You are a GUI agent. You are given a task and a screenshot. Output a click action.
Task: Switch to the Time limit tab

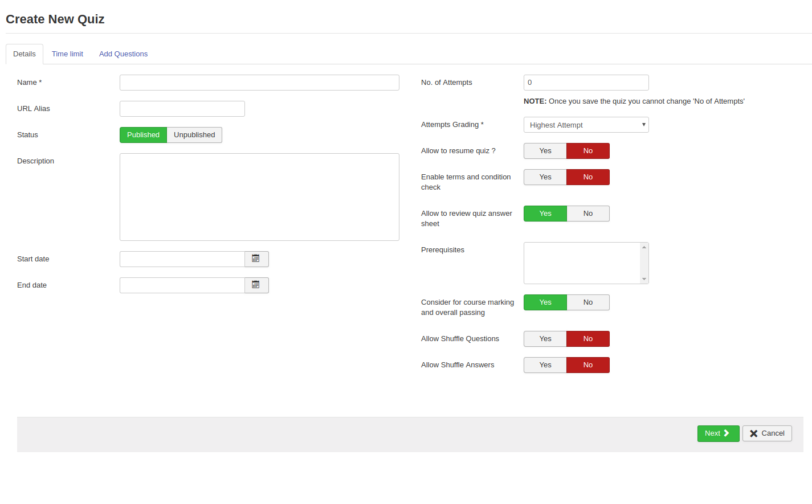(67, 54)
